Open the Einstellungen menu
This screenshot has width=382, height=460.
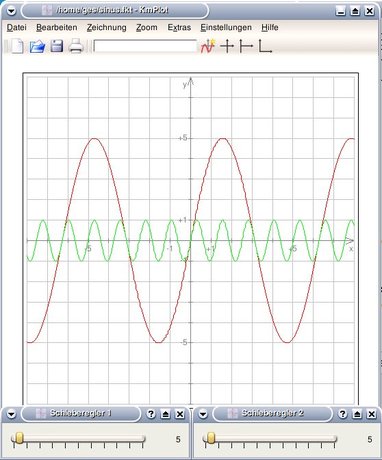[226, 27]
